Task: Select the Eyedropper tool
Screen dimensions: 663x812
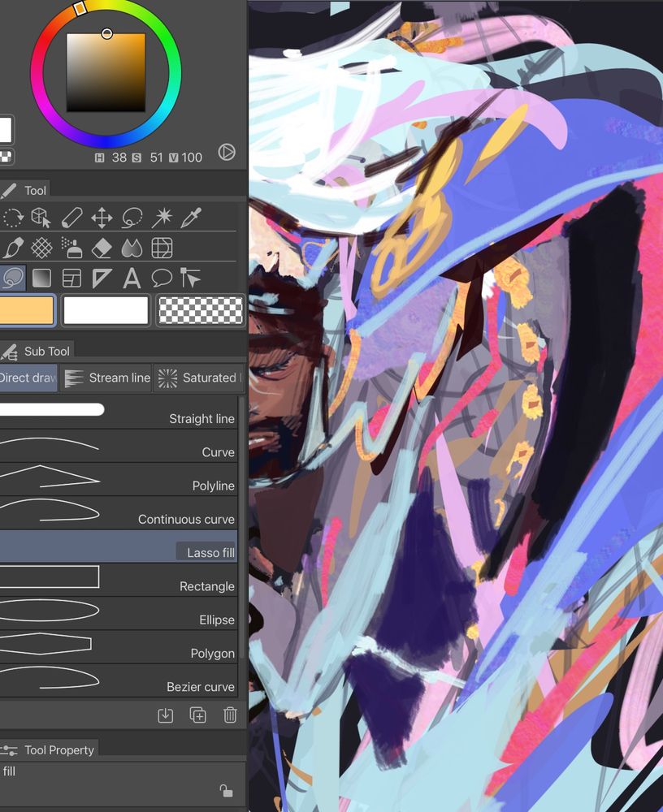Action: [191, 218]
